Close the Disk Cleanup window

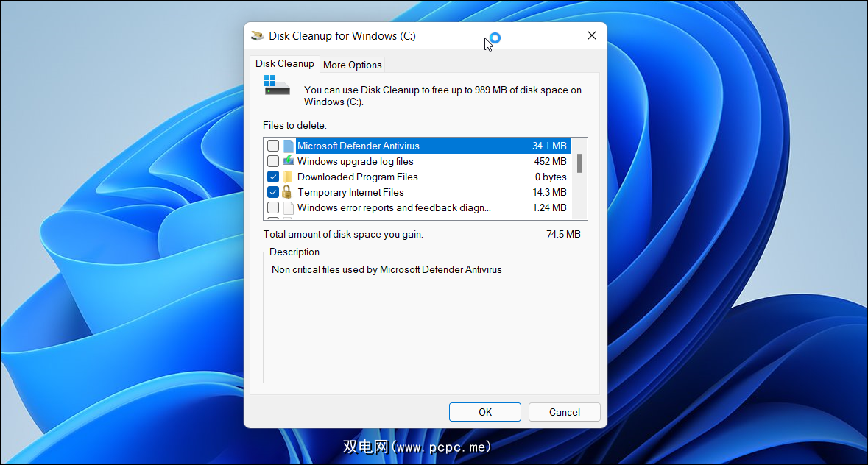click(x=592, y=35)
